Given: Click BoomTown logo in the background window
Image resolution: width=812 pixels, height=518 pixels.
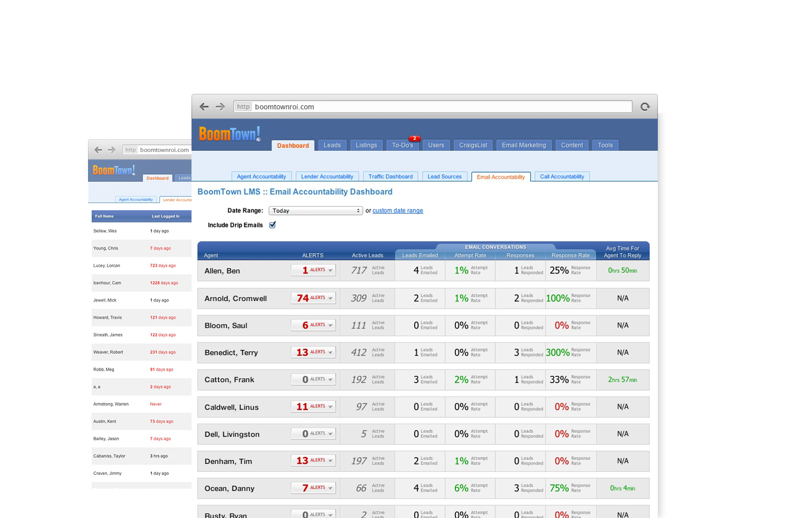Looking at the screenshot, I should [x=114, y=170].
